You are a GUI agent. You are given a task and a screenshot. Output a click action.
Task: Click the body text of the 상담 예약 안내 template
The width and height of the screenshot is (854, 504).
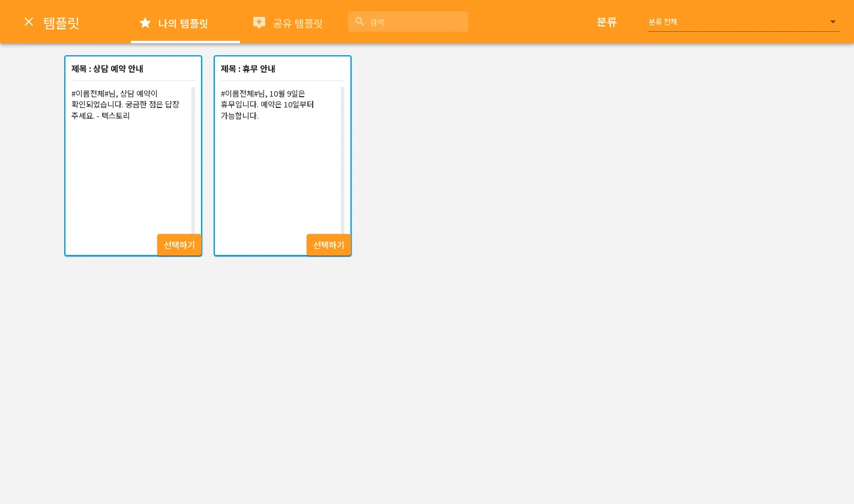click(125, 104)
